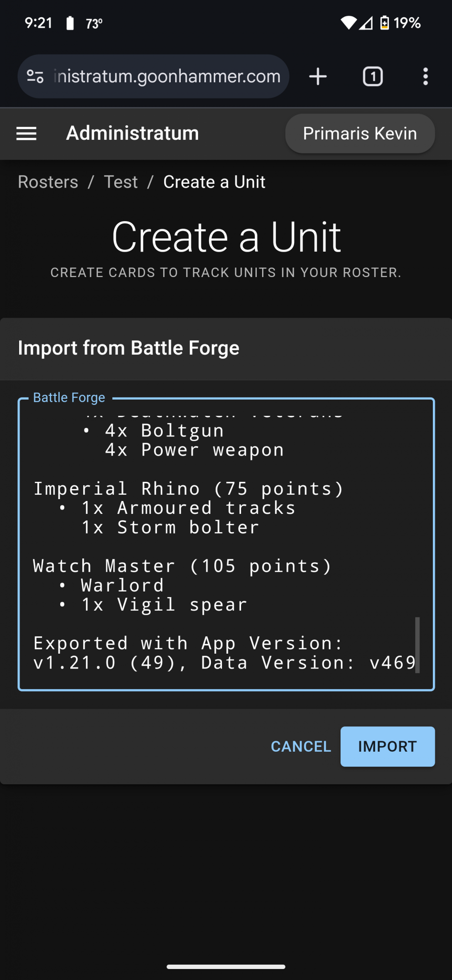Tap the home gesture bar

pyautogui.click(x=226, y=966)
